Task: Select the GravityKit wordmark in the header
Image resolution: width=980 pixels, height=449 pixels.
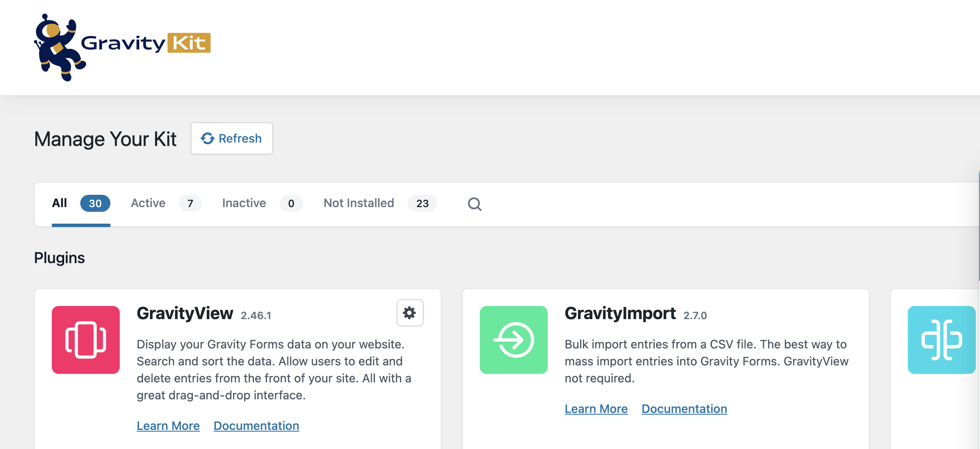Action: pyautogui.click(x=144, y=42)
